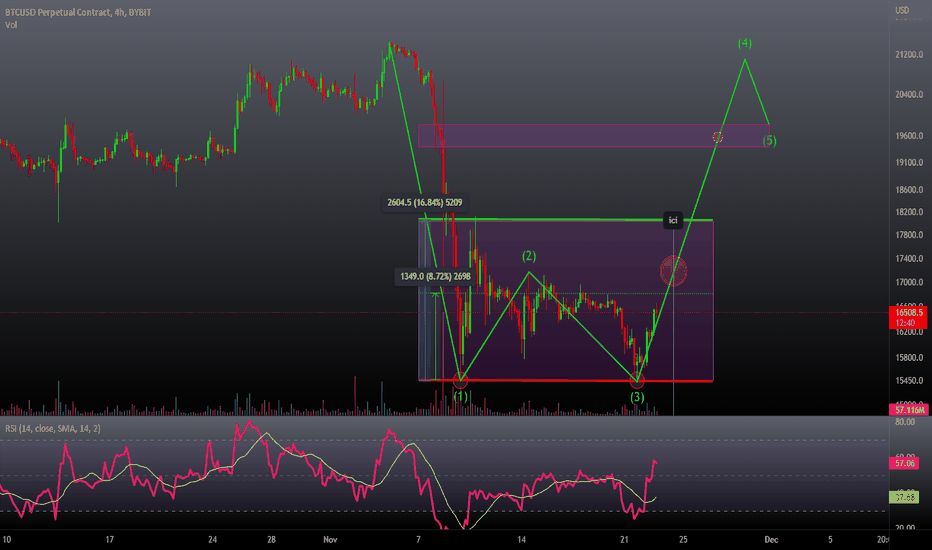
Task: Click the small circle marker in upper purple zone
Action: click(717, 137)
